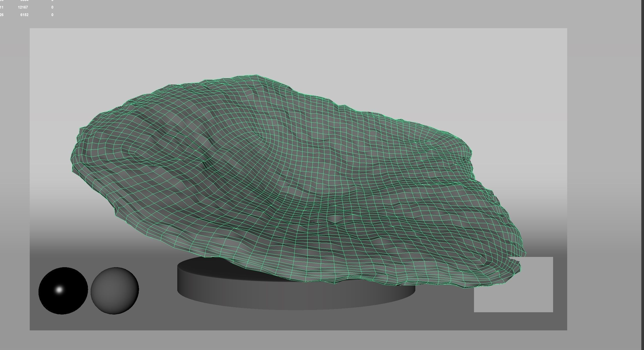Click the 12167 HUD poly count value
644x350 pixels.
click(23, 7)
